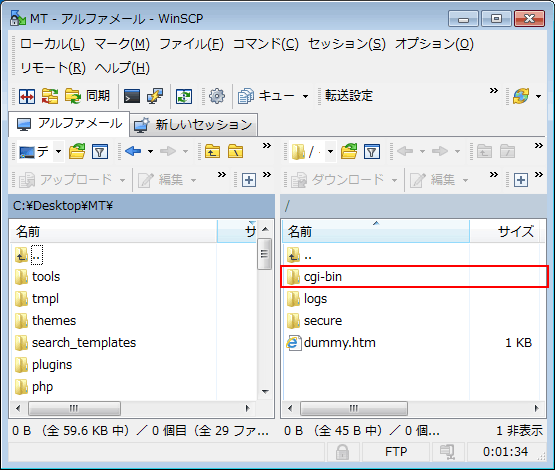The image size is (555, 470).
Task: Expand dropdown arrow next to globe icon
Action: [x=538, y=96]
